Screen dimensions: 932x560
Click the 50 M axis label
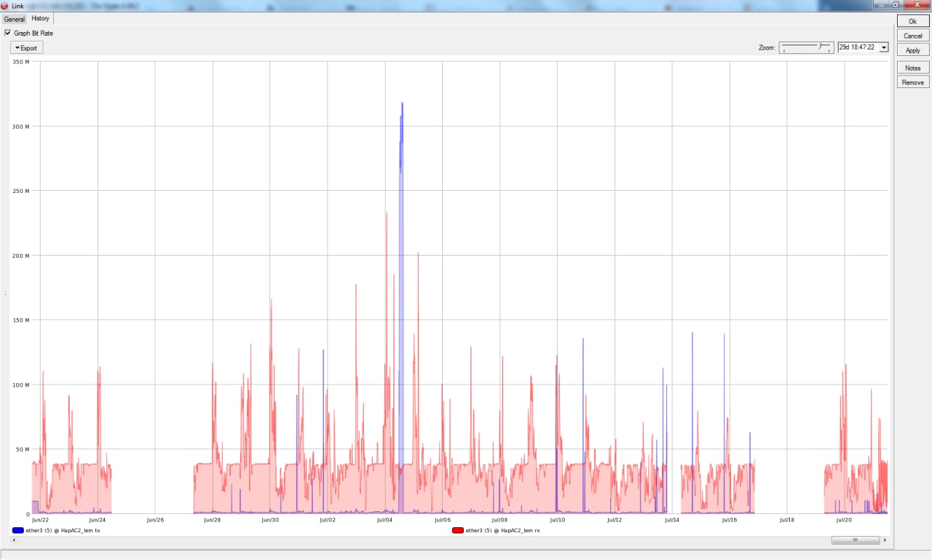(23, 449)
